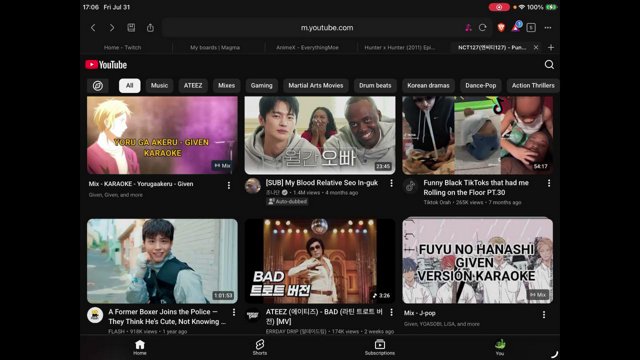Open title "A Former Boxer Joins the Police"
Image resolution: width=640 pixels, height=360 pixels.
click(167, 317)
